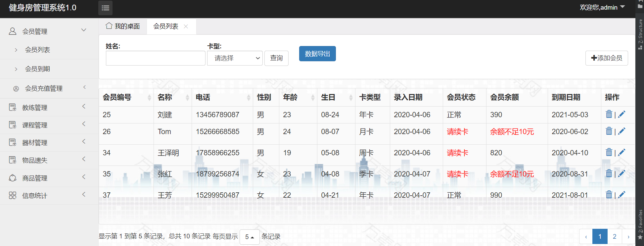This screenshot has height=246, width=644.
Task: Close the 会员列表 tab
Action: point(186,26)
